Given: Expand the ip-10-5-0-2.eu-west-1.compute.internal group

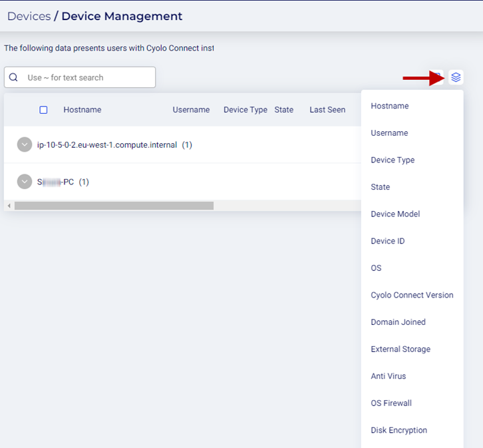Looking at the screenshot, I should (x=25, y=144).
